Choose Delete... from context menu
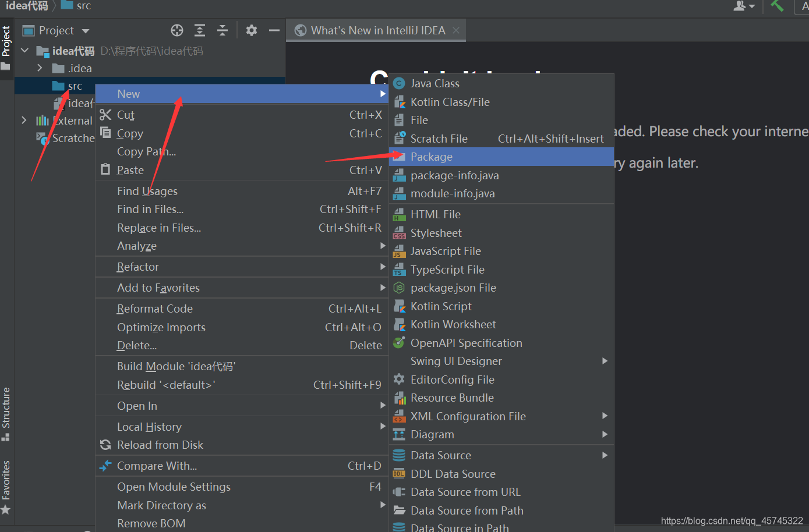This screenshot has width=809, height=532. [x=242, y=345]
